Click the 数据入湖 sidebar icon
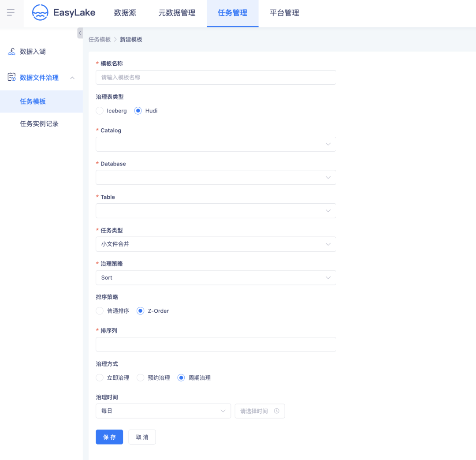The width and height of the screenshot is (476, 460). coord(11,52)
